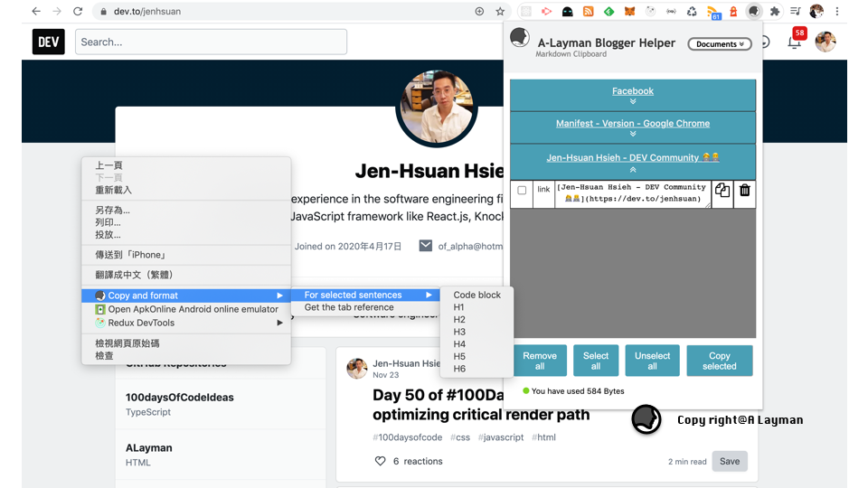868x488 pixels.
Task: Open the #100daysofcode tag
Action: 408,437
